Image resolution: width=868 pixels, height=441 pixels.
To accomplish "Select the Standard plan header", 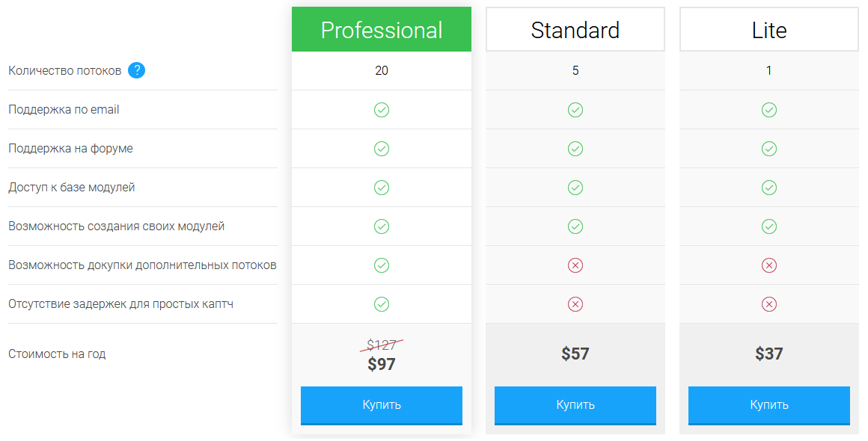I will pyautogui.click(x=575, y=30).
